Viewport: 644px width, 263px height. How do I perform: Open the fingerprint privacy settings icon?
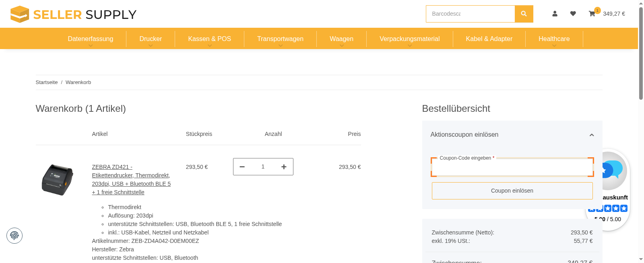point(14,236)
